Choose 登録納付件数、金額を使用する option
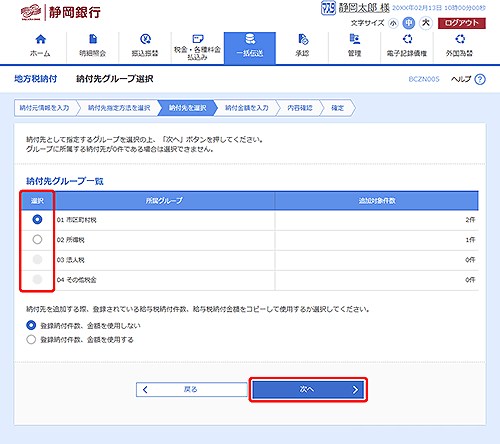The height and width of the screenshot is (444, 500). [x=31, y=339]
